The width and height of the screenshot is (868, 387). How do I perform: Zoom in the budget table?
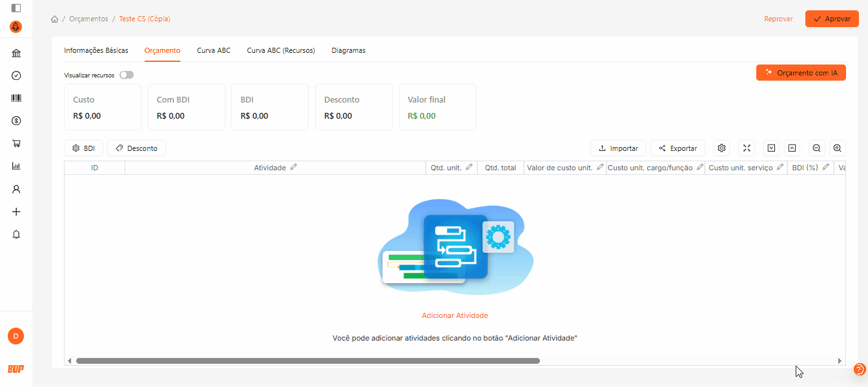[x=837, y=148]
